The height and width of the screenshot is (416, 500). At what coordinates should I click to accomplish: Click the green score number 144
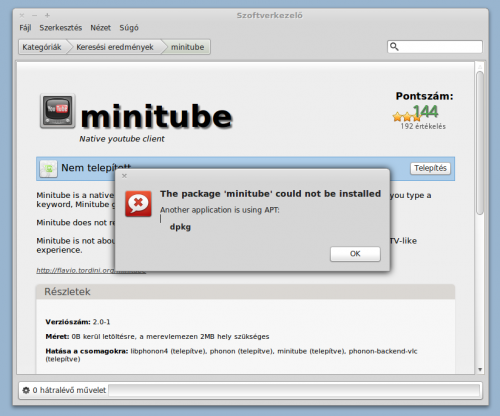coord(426,111)
